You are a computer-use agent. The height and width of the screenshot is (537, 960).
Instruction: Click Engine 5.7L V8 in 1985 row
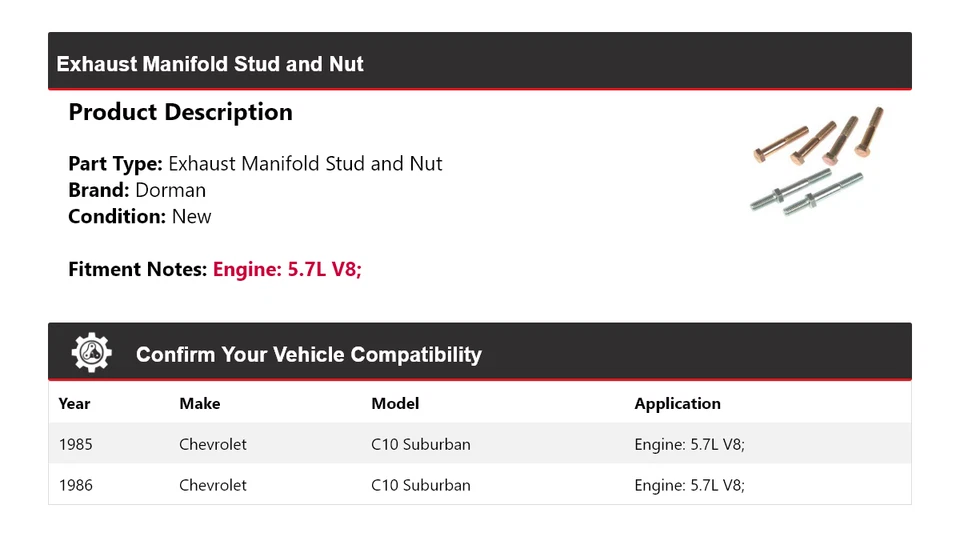click(689, 444)
